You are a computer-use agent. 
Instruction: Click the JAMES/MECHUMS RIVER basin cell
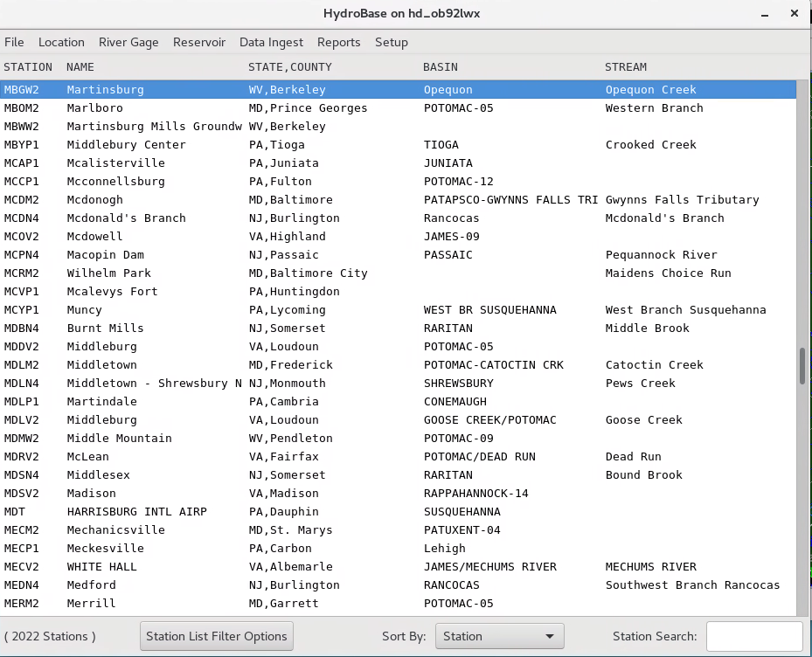click(x=489, y=567)
